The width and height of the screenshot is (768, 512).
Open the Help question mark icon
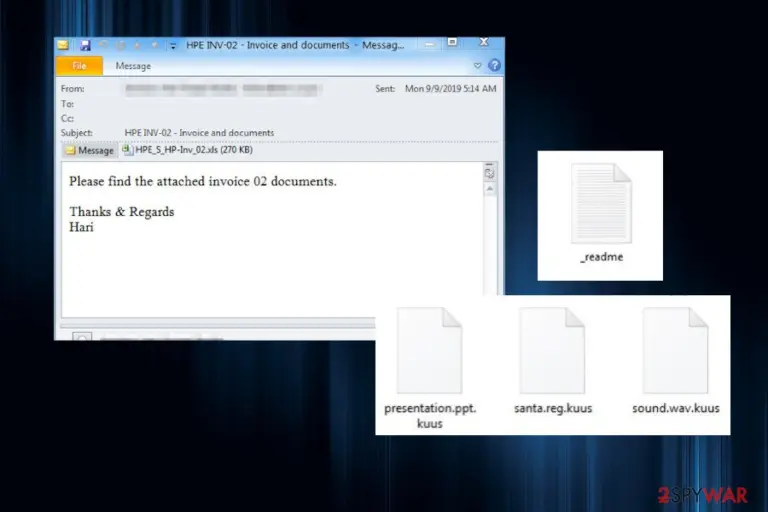pos(495,65)
